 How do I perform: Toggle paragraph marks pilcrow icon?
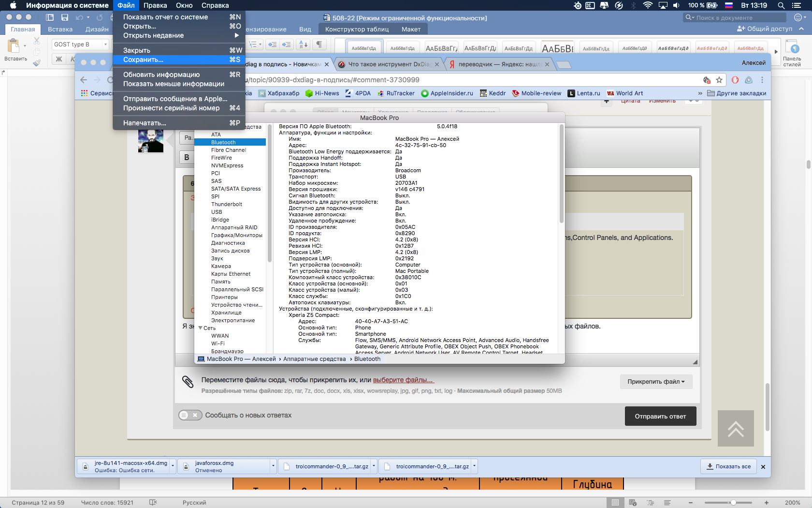click(319, 45)
